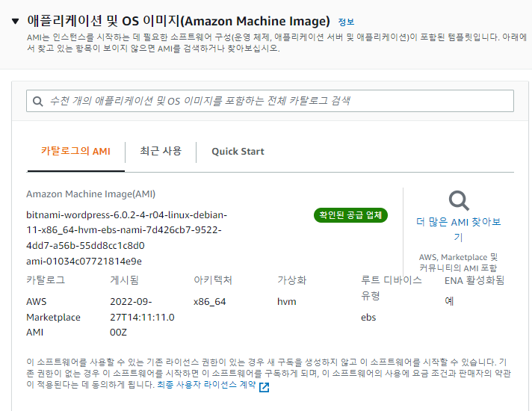Click the 확인된 공급 업체 badge
The width and height of the screenshot is (532, 411).
(350, 215)
